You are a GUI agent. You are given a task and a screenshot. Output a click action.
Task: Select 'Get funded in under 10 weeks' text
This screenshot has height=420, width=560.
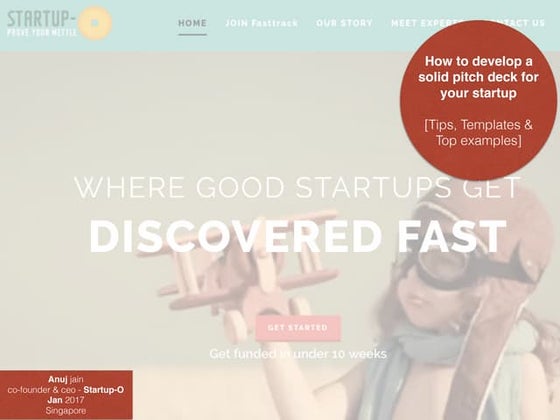pyautogui.click(x=298, y=354)
